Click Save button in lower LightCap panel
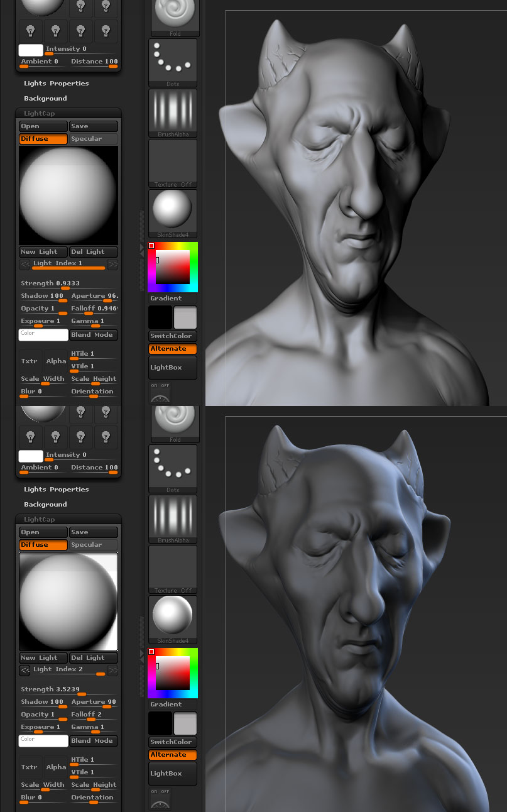507x812 pixels. 94,532
